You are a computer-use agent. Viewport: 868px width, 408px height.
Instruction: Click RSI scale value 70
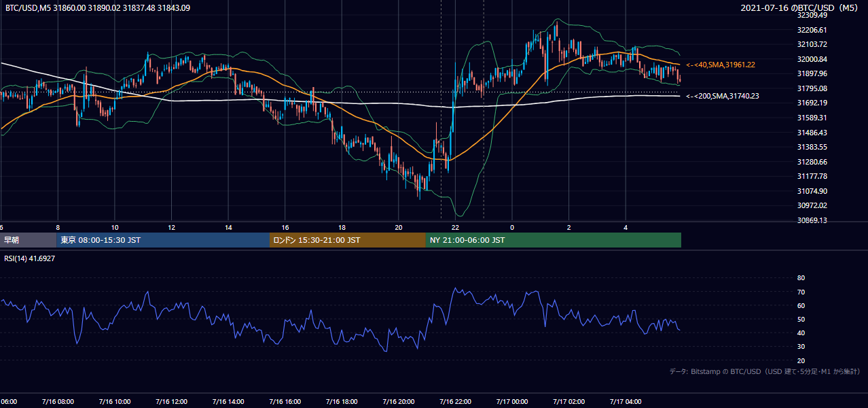tap(801, 292)
